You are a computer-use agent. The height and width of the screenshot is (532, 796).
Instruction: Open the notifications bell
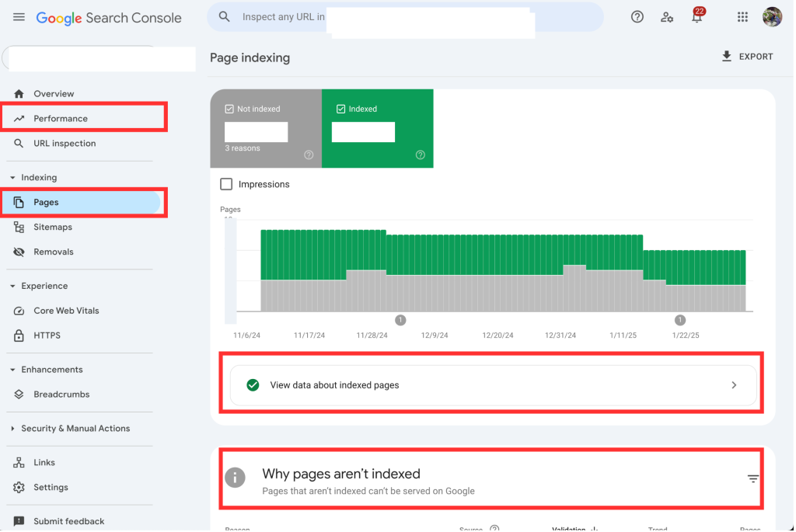[x=697, y=17]
